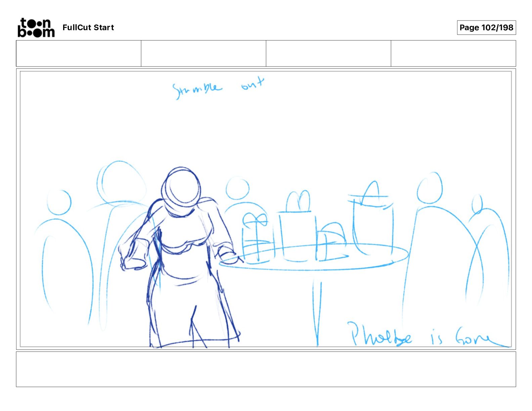Screen dimensions: 532x411
Task: Click the Toon Boom logo
Action: pyautogui.click(x=36, y=28)
